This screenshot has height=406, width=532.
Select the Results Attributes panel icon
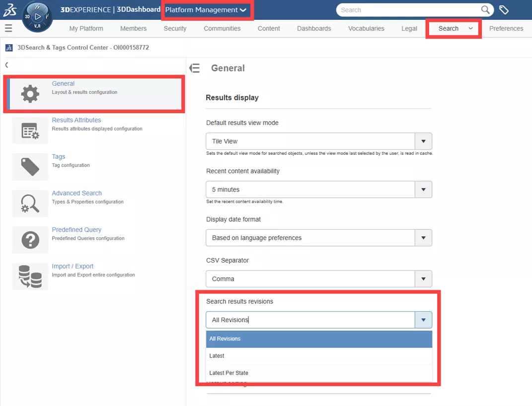(x=30, y=130)
